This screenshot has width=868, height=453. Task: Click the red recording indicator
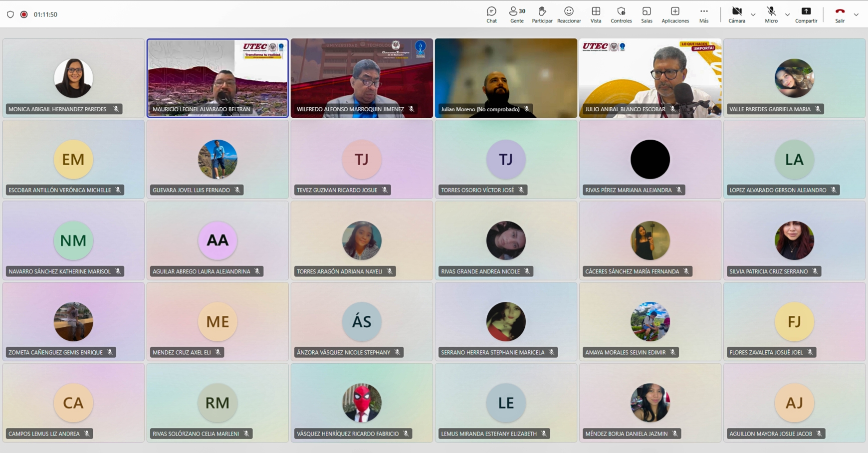coord(24,14)
